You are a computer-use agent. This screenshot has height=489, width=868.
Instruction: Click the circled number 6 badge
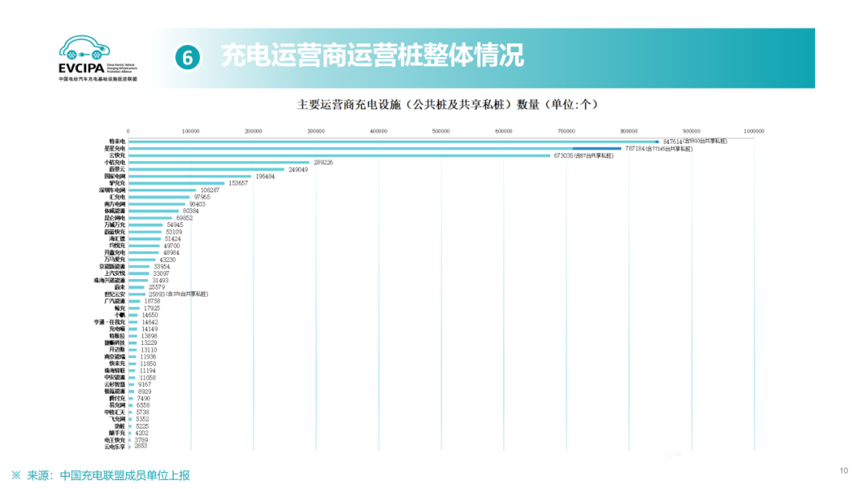[187, 58]
